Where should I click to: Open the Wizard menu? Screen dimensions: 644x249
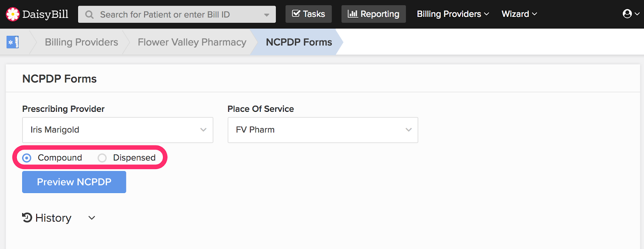[519, 14]
